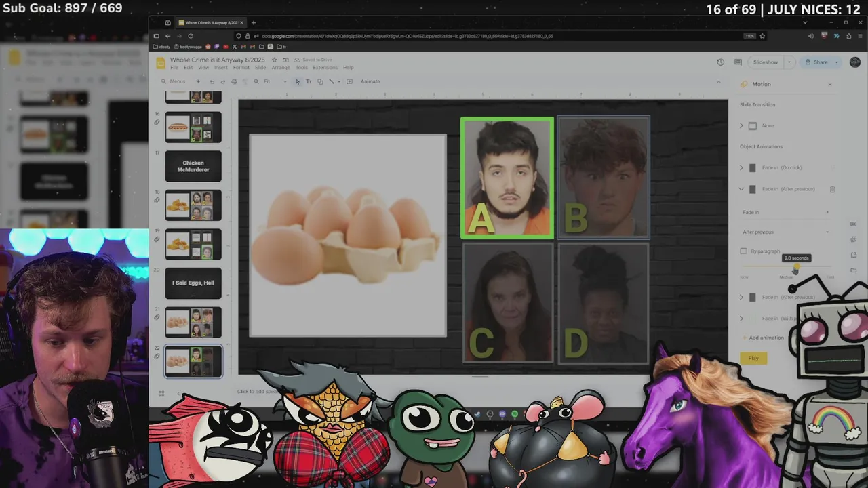Open the Extensions menu

325,68
